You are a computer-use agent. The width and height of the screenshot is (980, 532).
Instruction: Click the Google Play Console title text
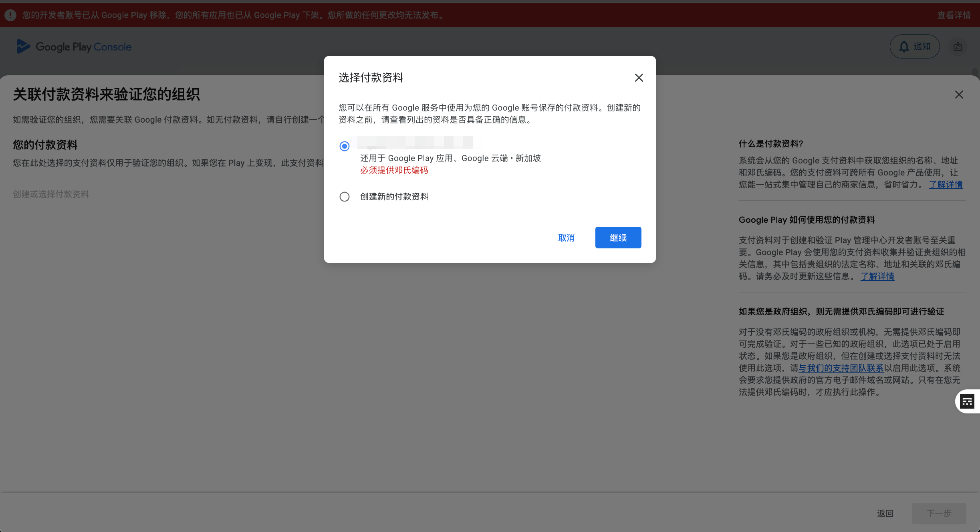(x=83, y=47)
